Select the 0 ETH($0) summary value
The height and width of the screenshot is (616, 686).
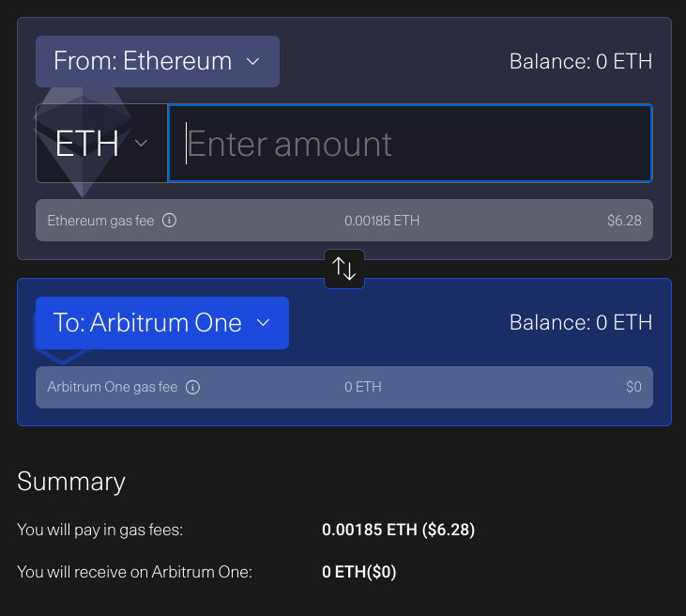point(359,572)
